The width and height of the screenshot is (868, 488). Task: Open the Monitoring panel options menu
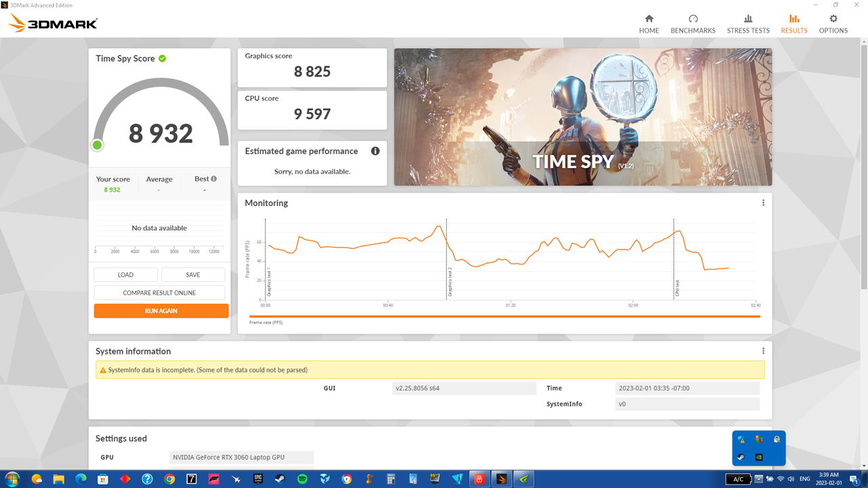click(763, 202)
